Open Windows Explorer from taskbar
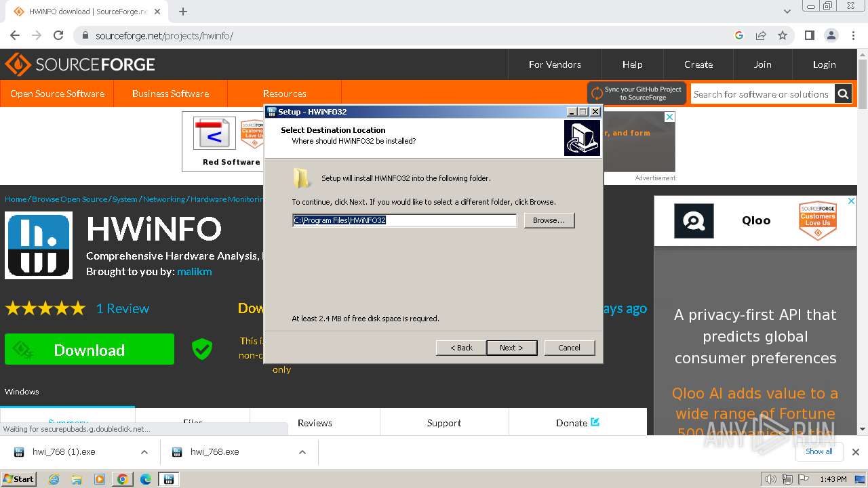Viewport: 868px width, 488px height. 77,479
